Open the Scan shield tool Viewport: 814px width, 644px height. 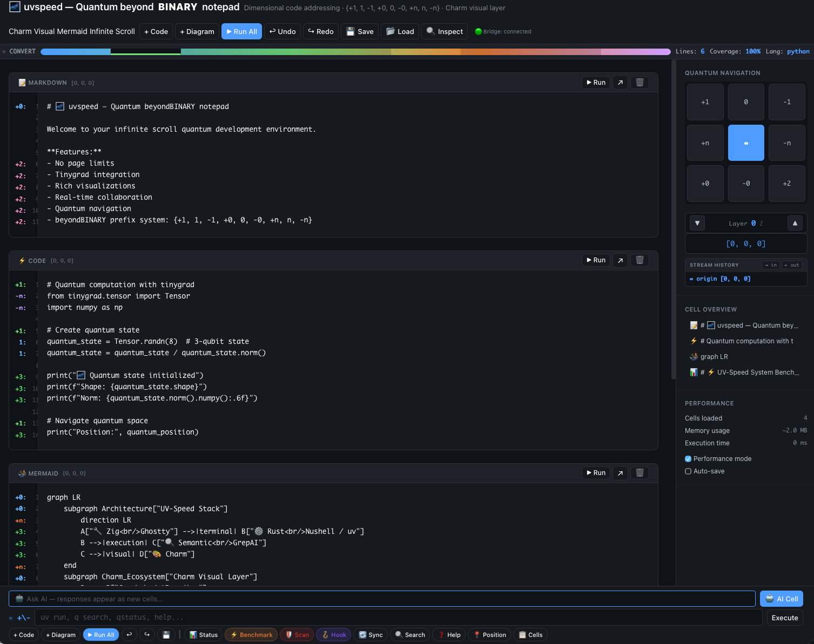coord(288,635)
